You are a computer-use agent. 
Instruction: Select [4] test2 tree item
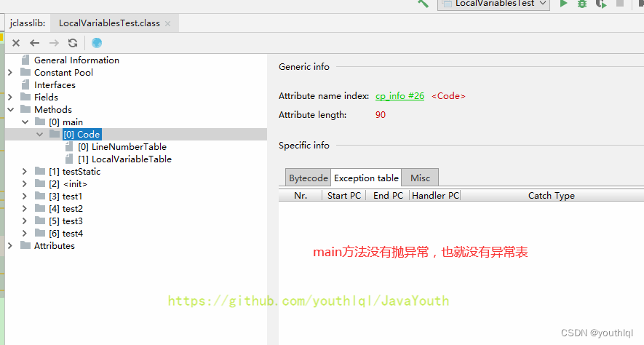point(65,209)
